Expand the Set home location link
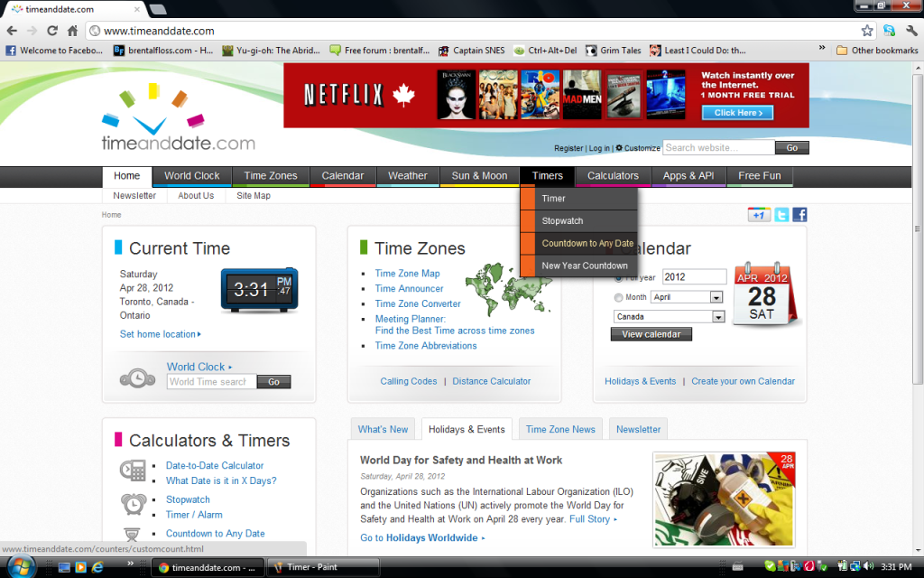Viewport: 924px width, 578px height. pos(161,334)
